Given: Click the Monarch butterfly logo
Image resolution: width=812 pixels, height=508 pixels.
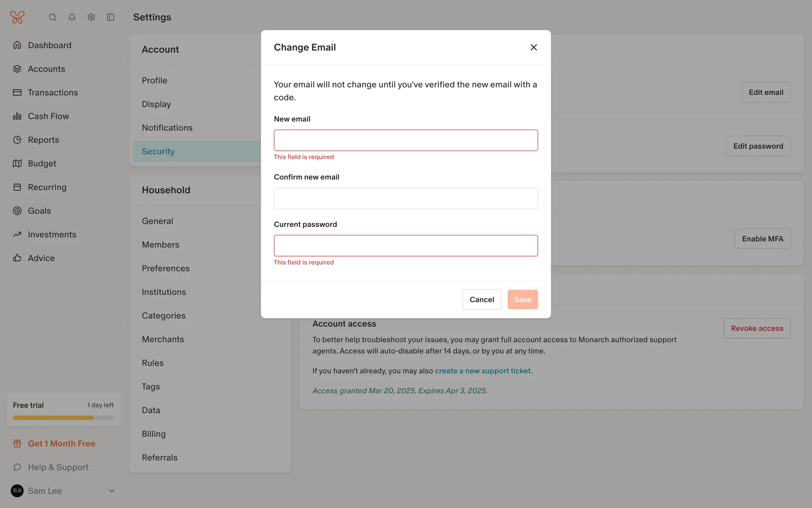Looking at the screenshot, I should 17,17.
